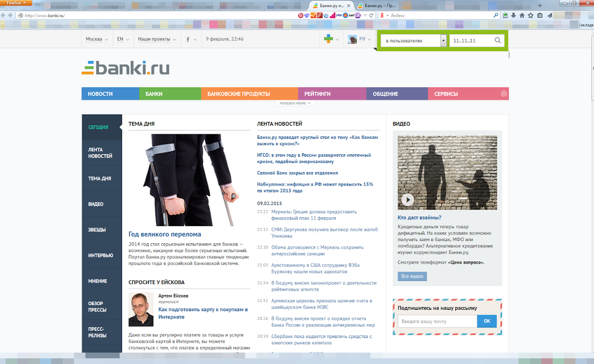Viewport: 594px width, 364px height.
Task: Click the php extension icon in the address bar
Action: click(339, 15)
